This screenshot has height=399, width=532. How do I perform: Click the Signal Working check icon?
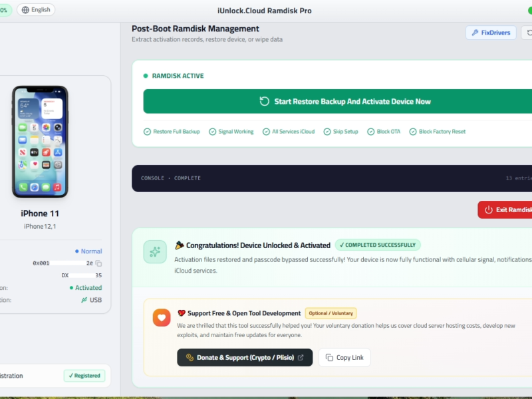point(212,132)
